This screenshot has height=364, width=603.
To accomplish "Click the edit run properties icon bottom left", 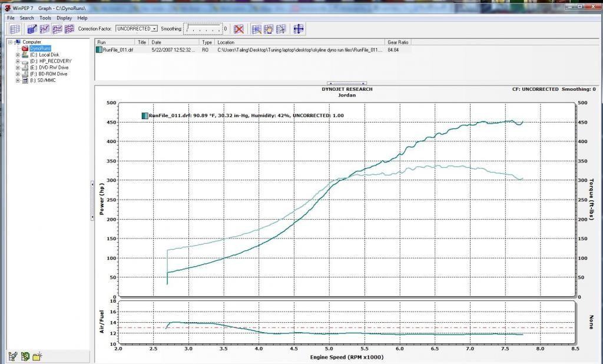I will pyautogui.click(x=12, y=356).
